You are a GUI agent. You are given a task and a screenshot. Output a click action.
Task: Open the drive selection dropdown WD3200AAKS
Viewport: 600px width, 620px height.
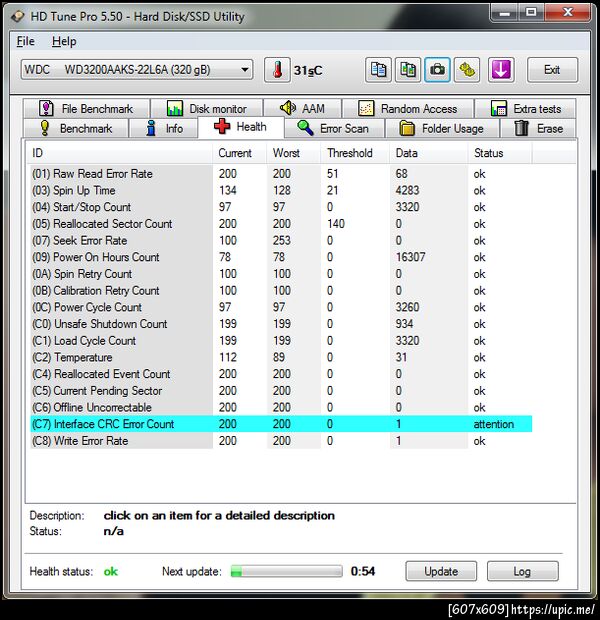click(x=137, y=70)
